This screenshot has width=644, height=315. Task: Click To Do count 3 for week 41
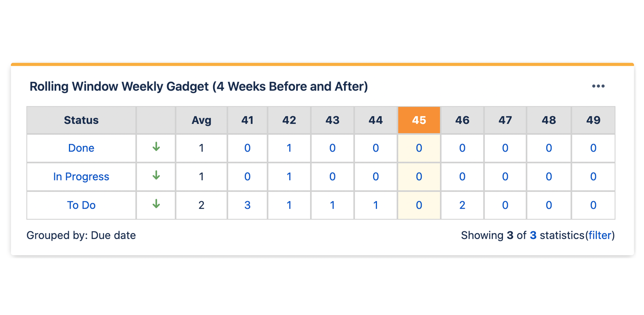click(x=247, y=205)
